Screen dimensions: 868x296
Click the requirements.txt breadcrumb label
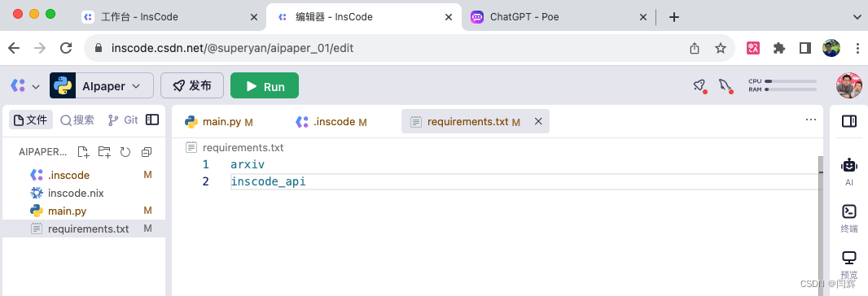pos(243,148)
